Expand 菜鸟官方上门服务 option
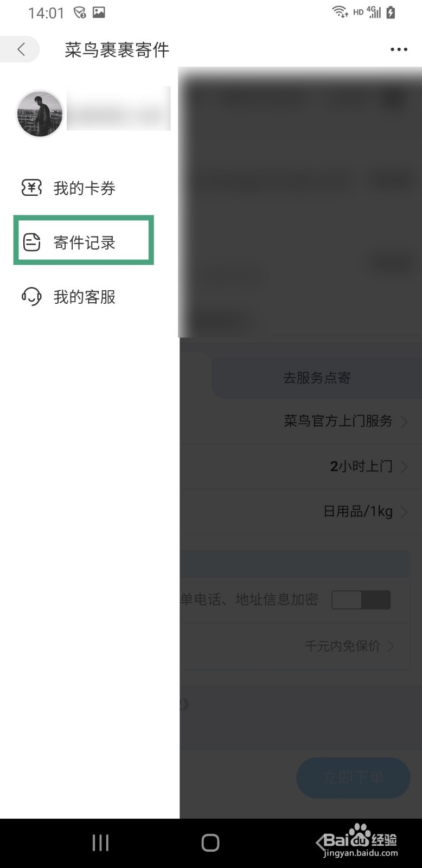This screenshot has width=422, height=868. [345, 421]
